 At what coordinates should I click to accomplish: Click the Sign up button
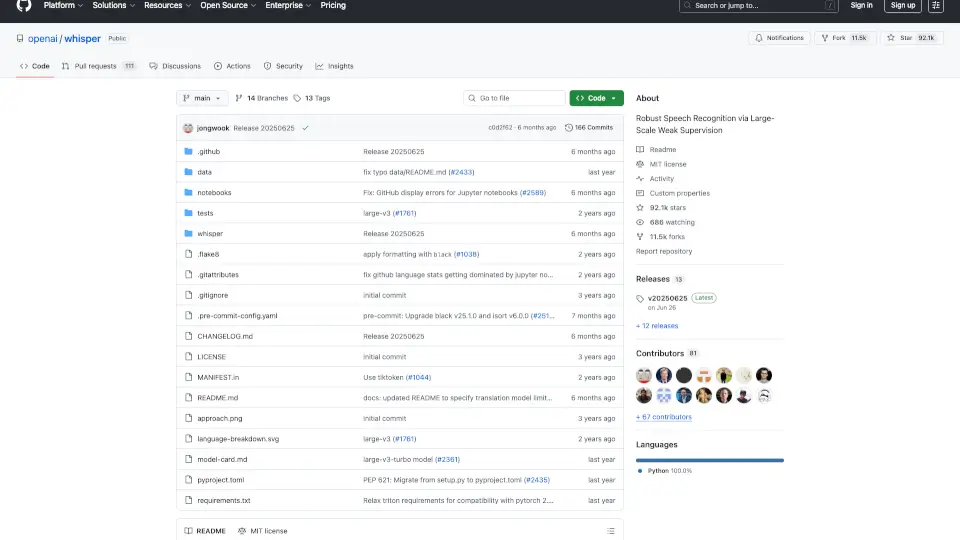903,6
